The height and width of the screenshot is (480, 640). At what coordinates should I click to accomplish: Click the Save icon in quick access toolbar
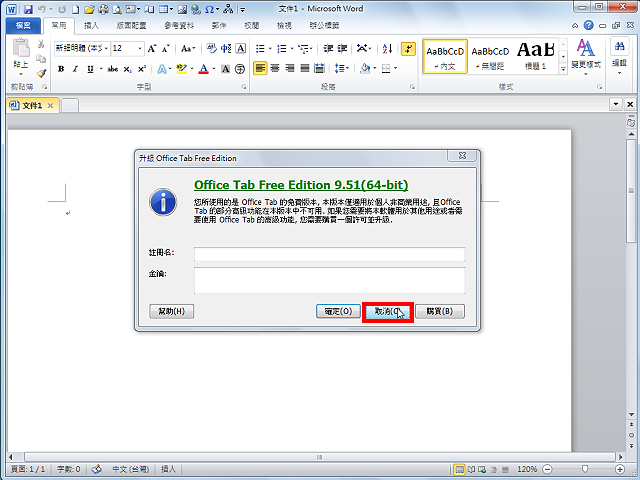coord(28,9)
